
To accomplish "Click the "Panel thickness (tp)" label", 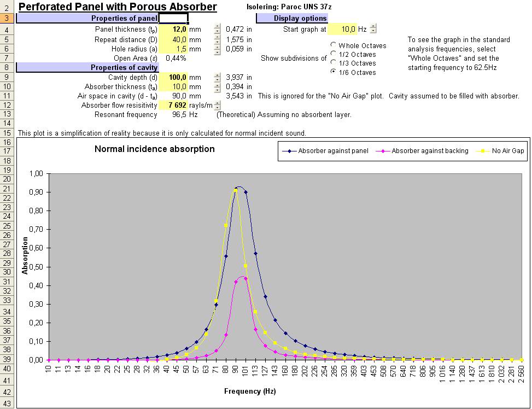I will 126,30.
